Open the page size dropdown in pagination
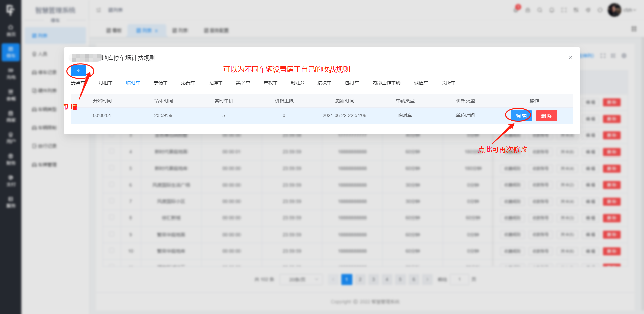This screenshot has height=314, width=644. coord(301,279)
